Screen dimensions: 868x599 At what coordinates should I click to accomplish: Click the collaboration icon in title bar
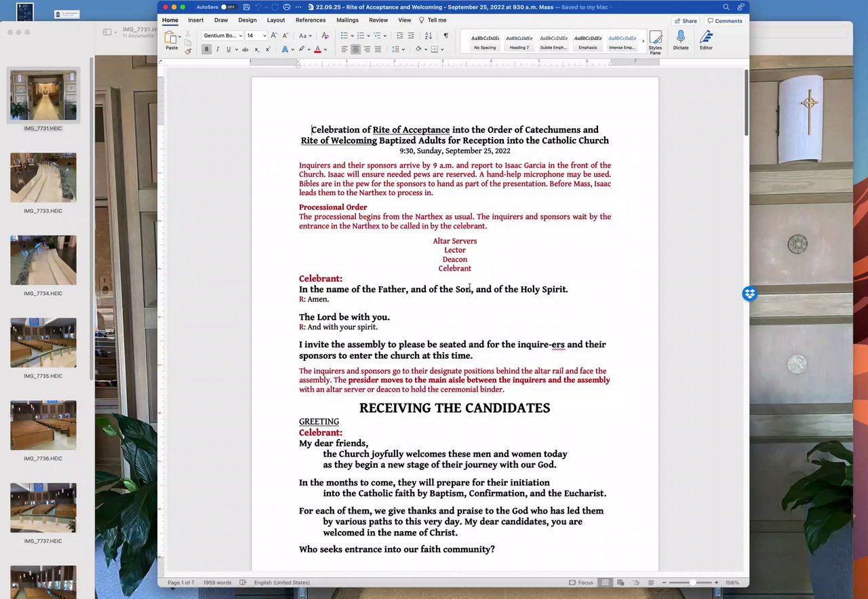[741, 7]
